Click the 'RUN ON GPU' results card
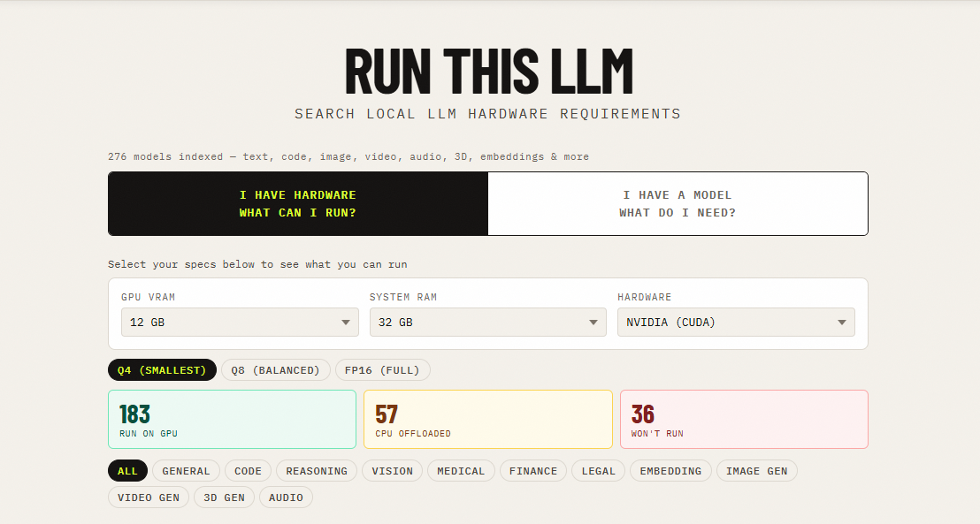This screenshot has width=980, height=524. pyautogui.click(x=232, y=419)
